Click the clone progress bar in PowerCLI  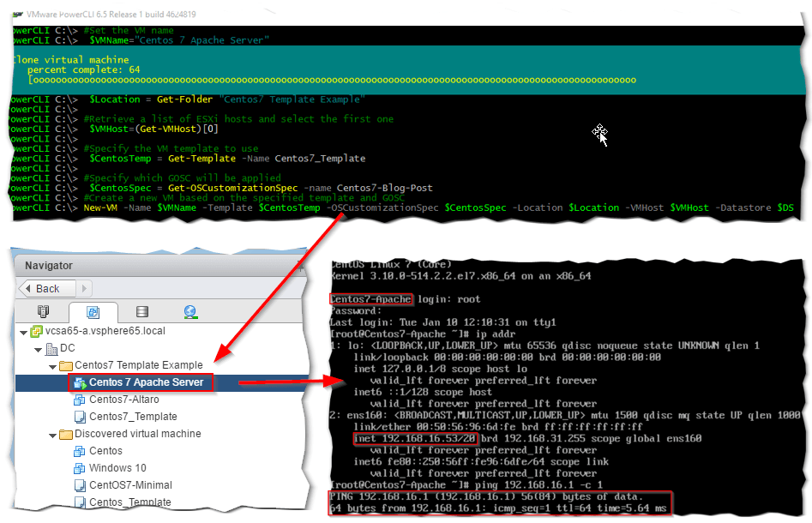pyautogui.click(x=333, y=80)
